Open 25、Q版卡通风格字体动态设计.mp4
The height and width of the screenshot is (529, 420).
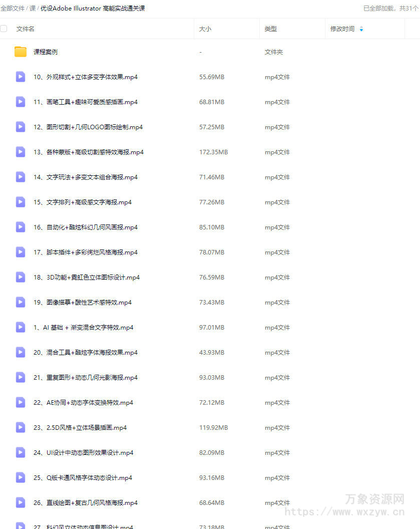(x=83, y=478)
